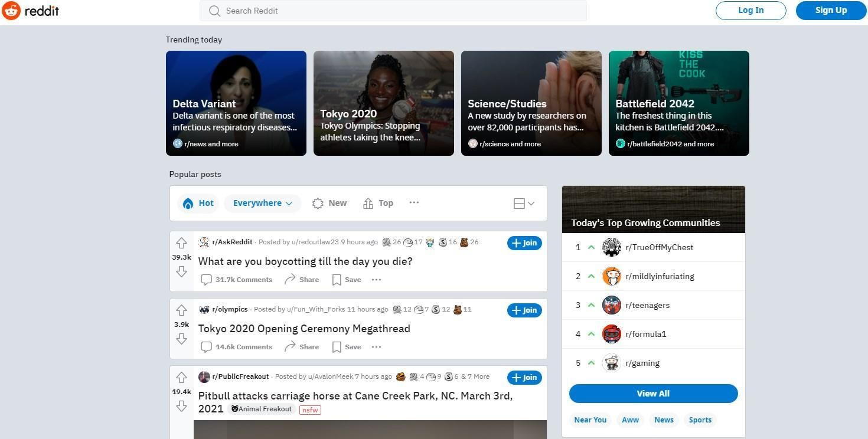Open Battlefield 2042 trending card

(x=679, y=103)
